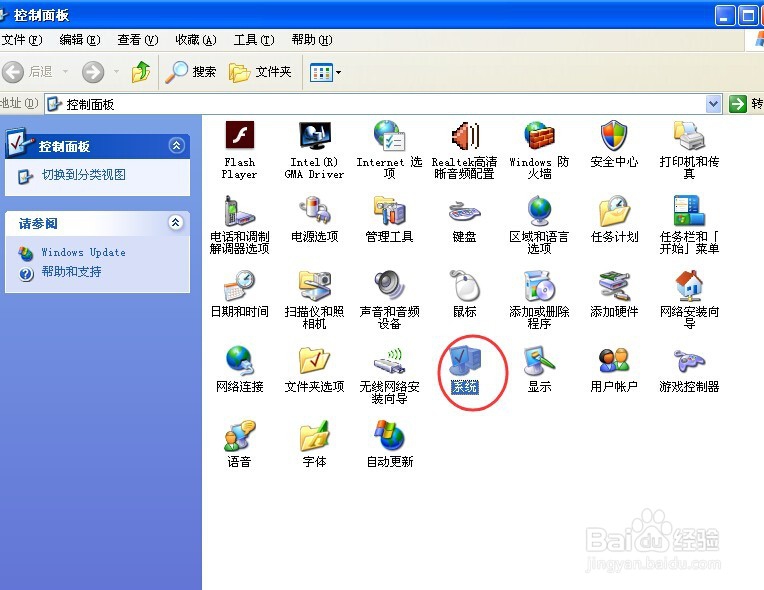The height and width of the screenshot is (590, 764).
Task: Open 任务栏和「开始」菜单 icon
Action: pos(689,211)
